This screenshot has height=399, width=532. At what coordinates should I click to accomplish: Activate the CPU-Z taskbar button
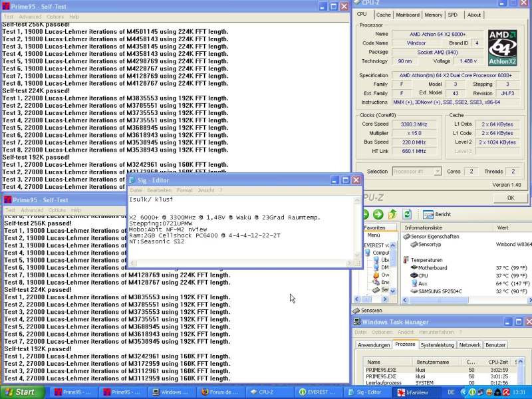268,392
